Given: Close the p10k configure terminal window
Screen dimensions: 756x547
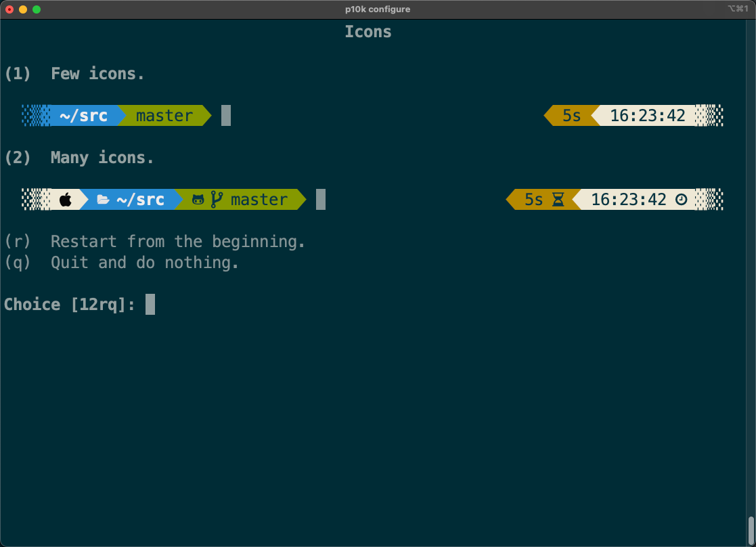Looking at the screenshot, I should point(9,9).
